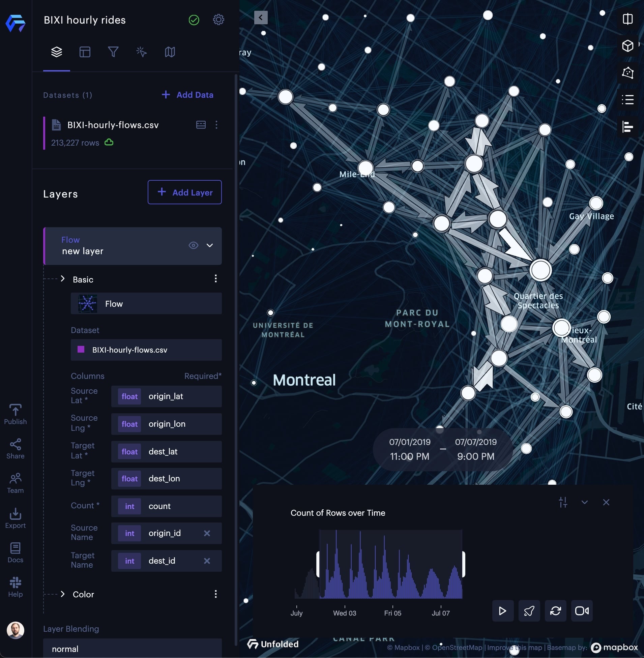Viewport: 644px width, 658px height.
Task: Click Improve this map link
Action: (x=515, y=648)
